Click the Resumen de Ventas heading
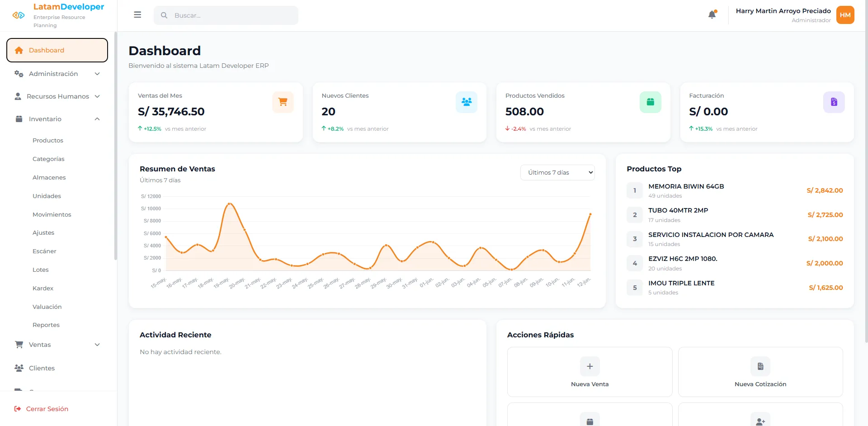 tap(177, 169)
